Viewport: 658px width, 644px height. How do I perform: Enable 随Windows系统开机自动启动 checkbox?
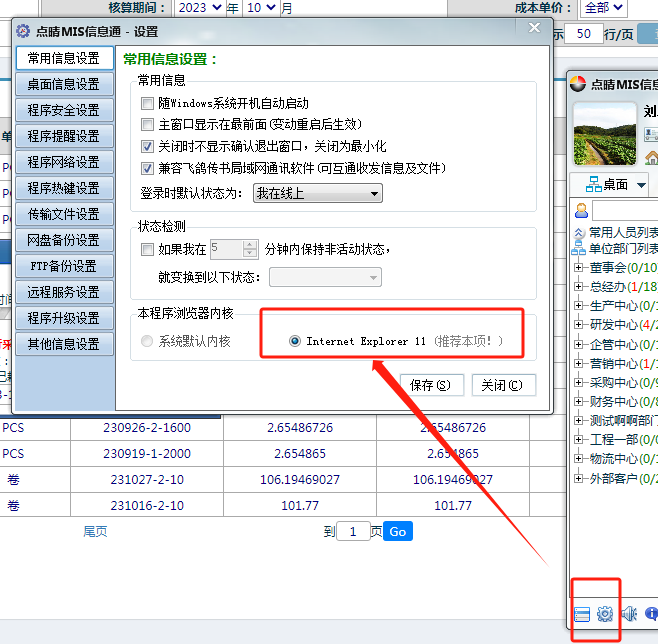point(148,103)
